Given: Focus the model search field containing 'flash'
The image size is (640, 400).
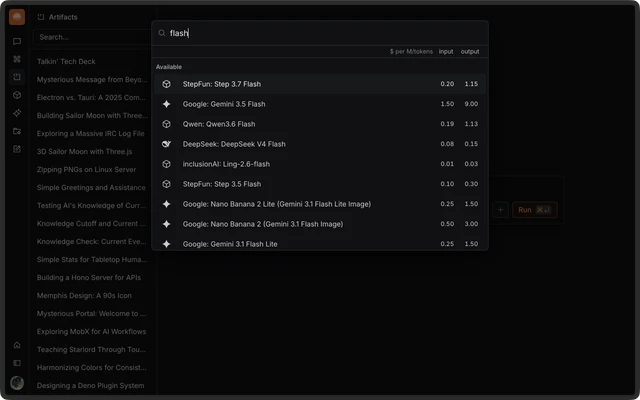Looking at the screenshot, I should point(320,33).
